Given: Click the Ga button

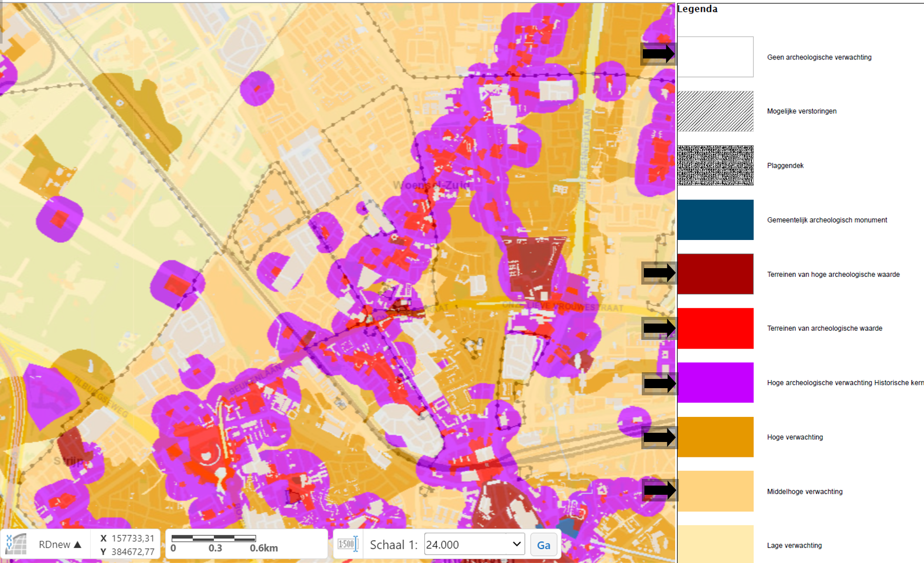Looking at the screenshot, I should tap(543, 545).
